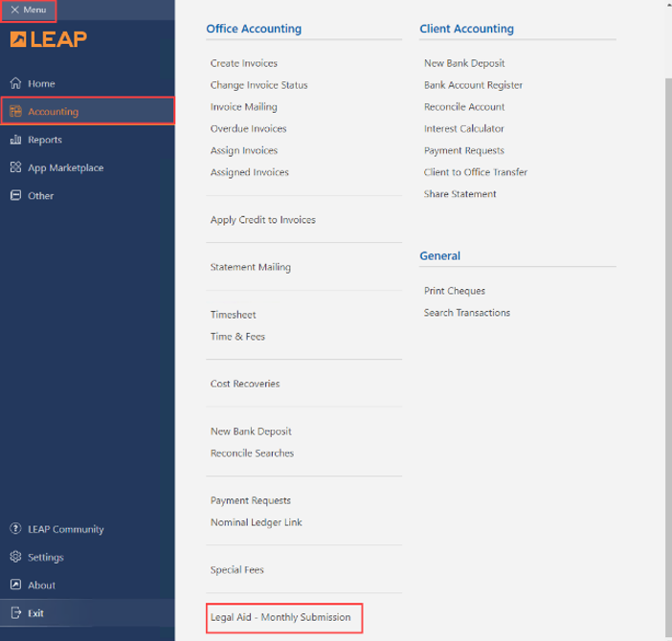The image size is (672, 641).
Task: Click the Settings gear icon
Action: [15, 557]
